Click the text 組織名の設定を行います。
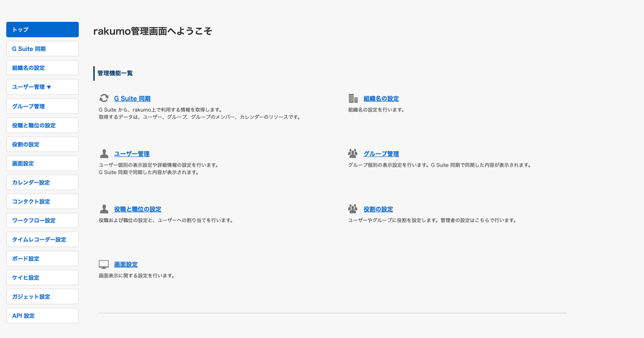 tap(376, 110)
